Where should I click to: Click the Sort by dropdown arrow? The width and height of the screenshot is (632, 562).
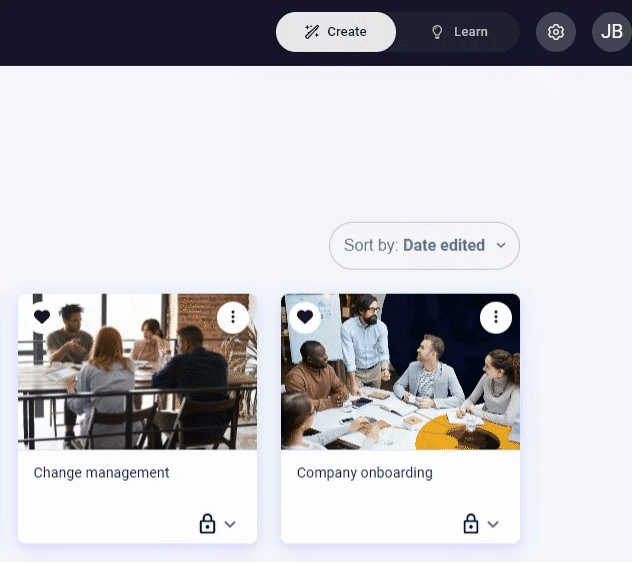[x=501, y=246]
